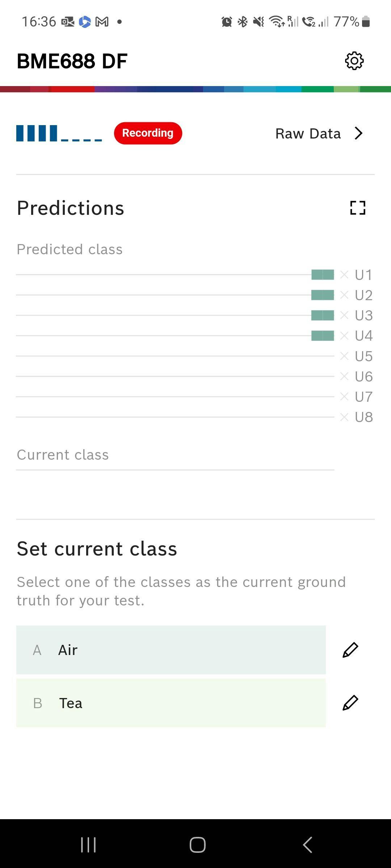Select Air as the current class
Screen dimensions: 391x868
171,650
